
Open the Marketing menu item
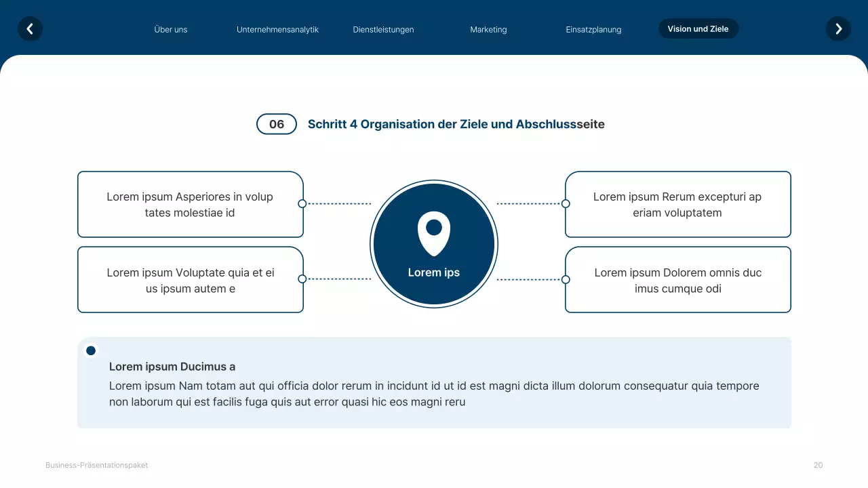(488, 29)
